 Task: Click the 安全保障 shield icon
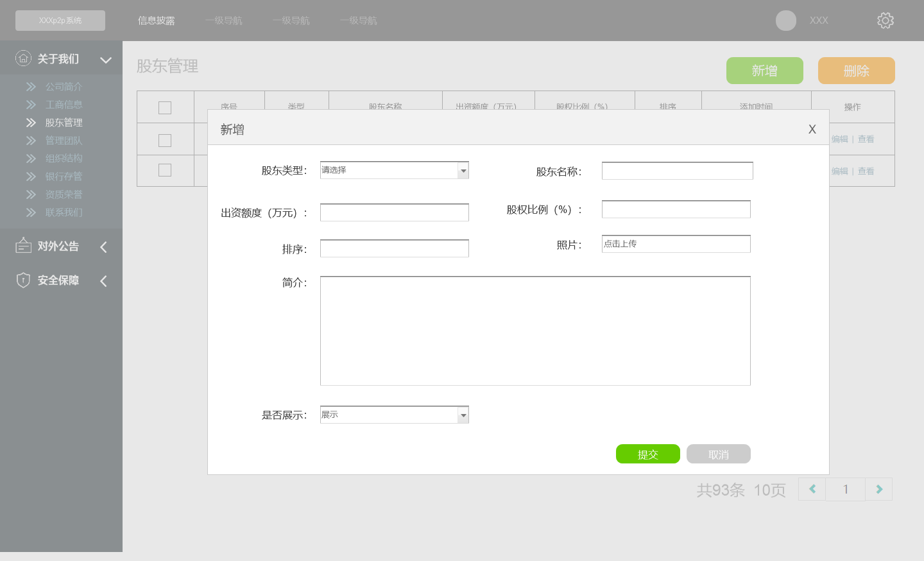coord(23,280)
